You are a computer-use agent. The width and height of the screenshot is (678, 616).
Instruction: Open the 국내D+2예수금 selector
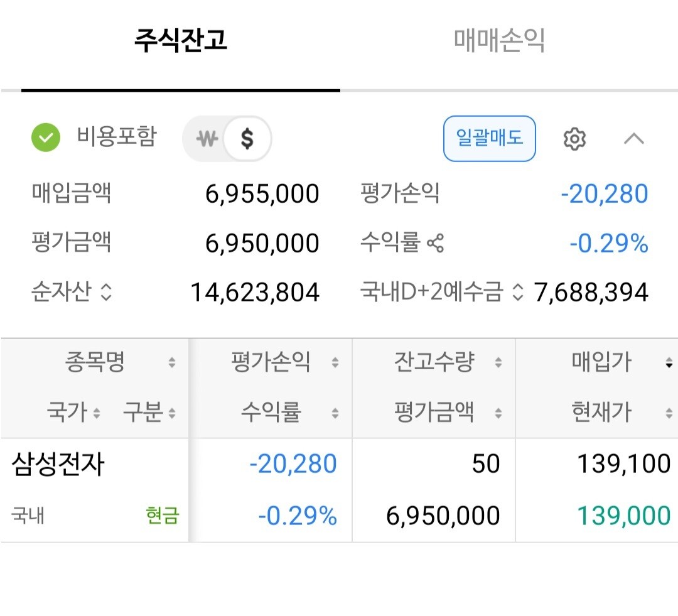(517, 293)
